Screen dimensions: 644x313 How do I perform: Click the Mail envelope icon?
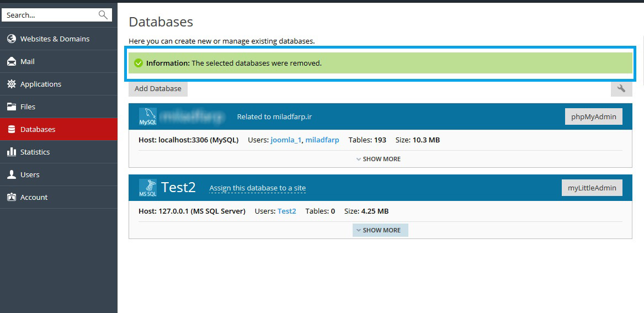tap(11, 61)
